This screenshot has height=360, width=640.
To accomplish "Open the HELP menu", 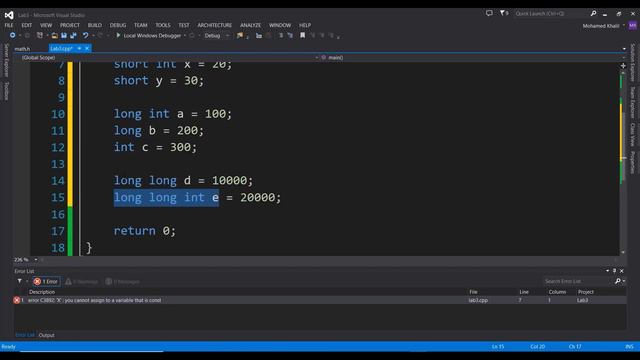I will click(x=305, y=25).
